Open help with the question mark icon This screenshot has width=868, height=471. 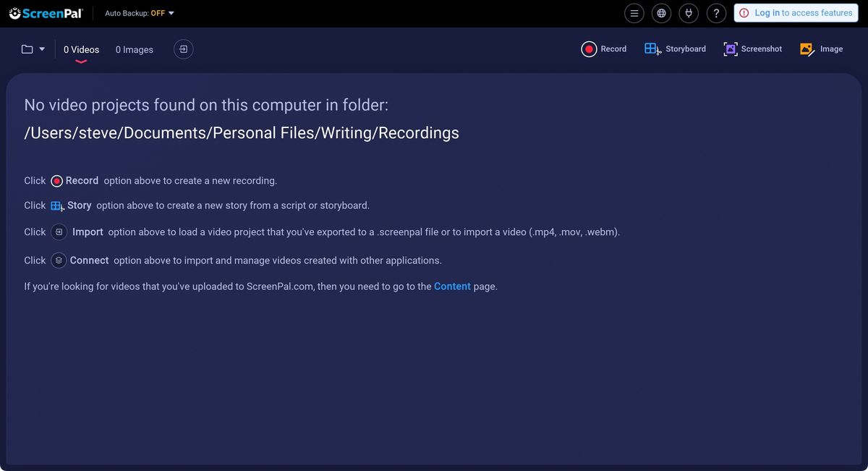[x=716, y=12]
